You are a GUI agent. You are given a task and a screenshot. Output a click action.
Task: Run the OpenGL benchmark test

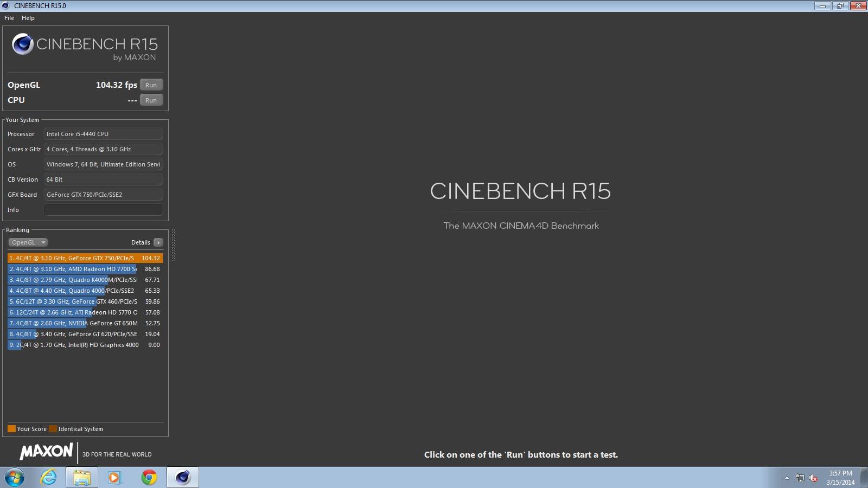(151, 85)
